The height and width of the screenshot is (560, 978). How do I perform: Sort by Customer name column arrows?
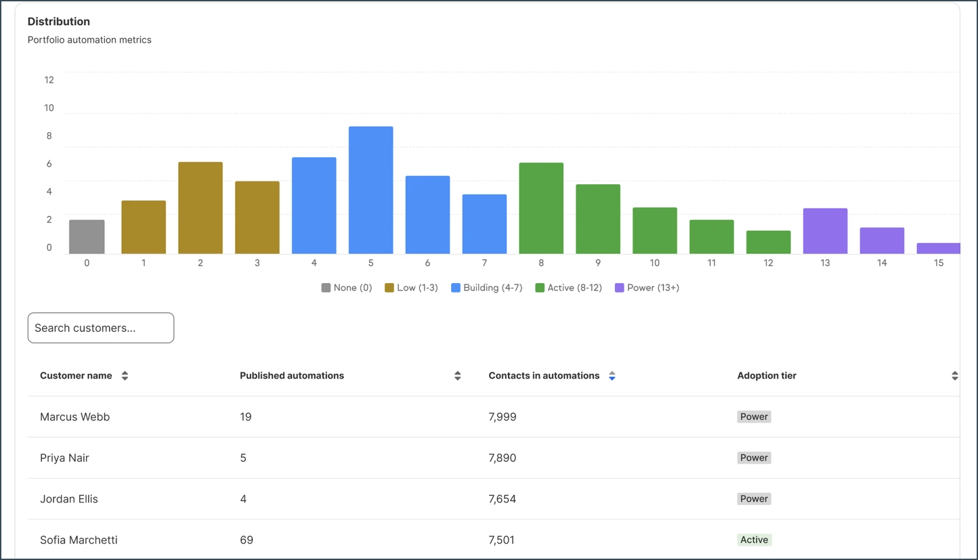(x=125, y=376)
